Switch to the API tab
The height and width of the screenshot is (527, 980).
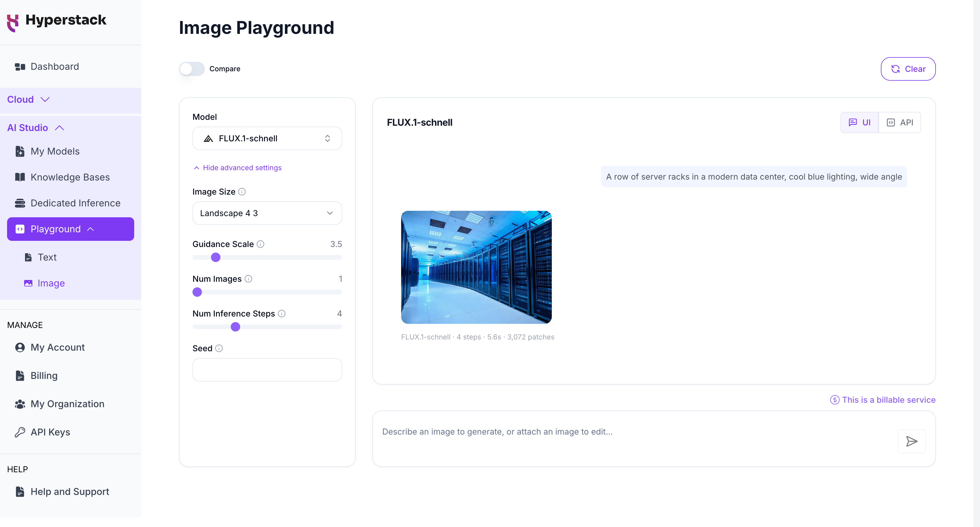coord(900,122)
